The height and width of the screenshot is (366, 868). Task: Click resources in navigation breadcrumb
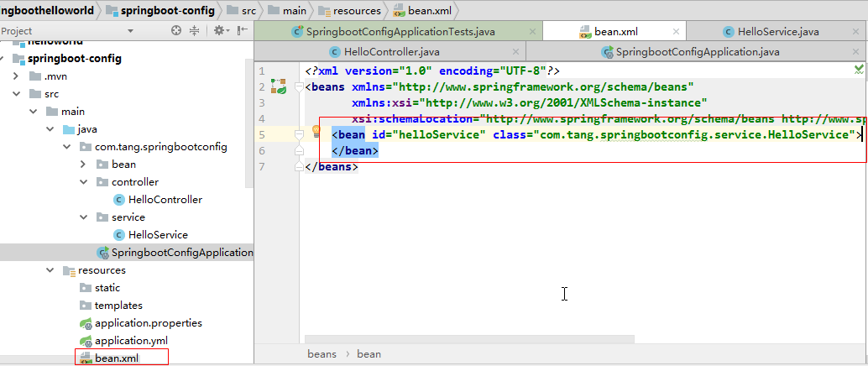[349, 11]
